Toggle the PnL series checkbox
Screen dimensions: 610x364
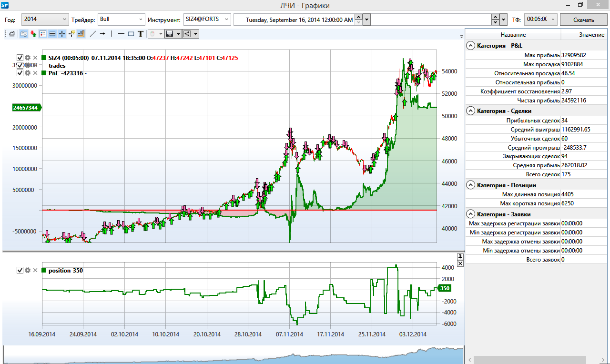tap(20, 73)
